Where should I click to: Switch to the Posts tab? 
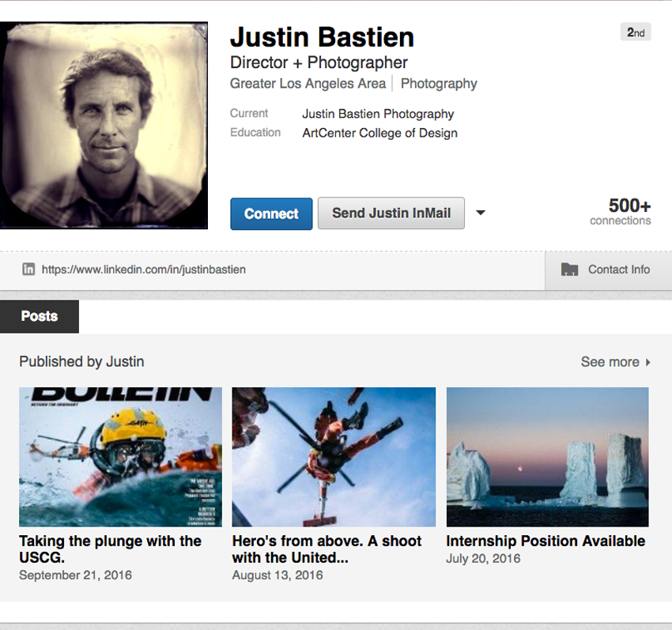pos(39,316)
